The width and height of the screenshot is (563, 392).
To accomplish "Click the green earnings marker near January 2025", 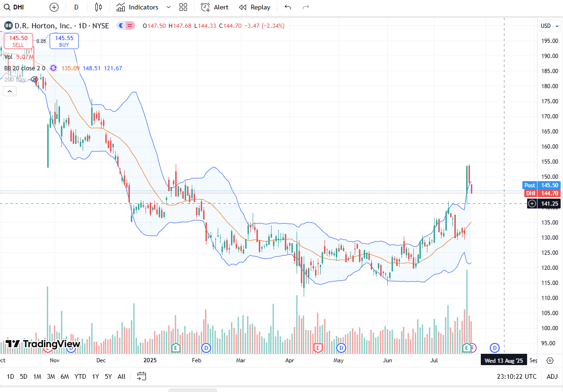I will (175, 348).
